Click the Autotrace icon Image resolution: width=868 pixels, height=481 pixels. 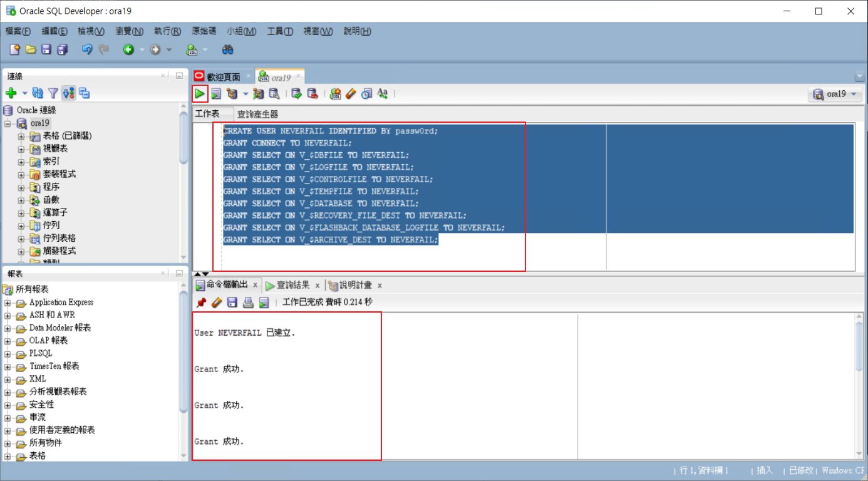click(x=259, y=94)
